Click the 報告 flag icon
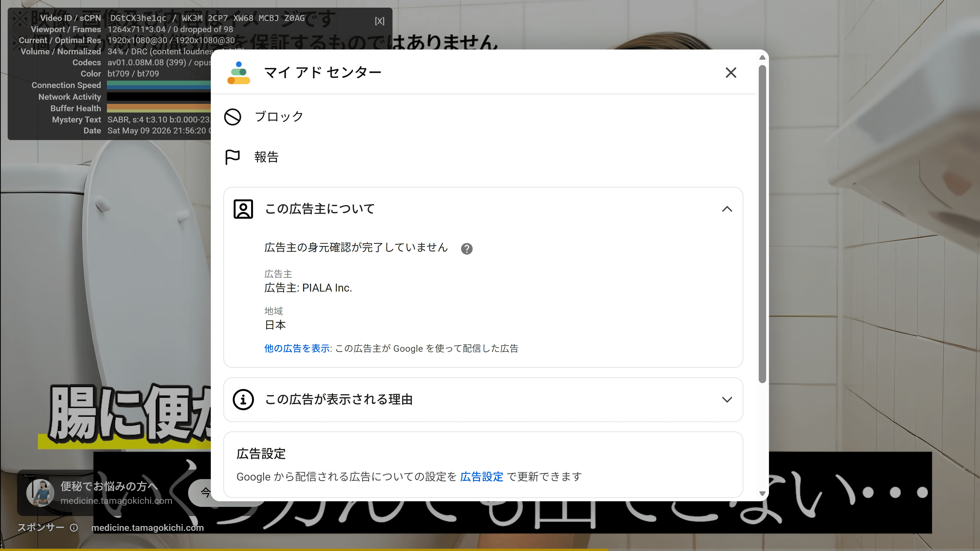The width and height of the screenshot is (980, 551). coord(232,157)
